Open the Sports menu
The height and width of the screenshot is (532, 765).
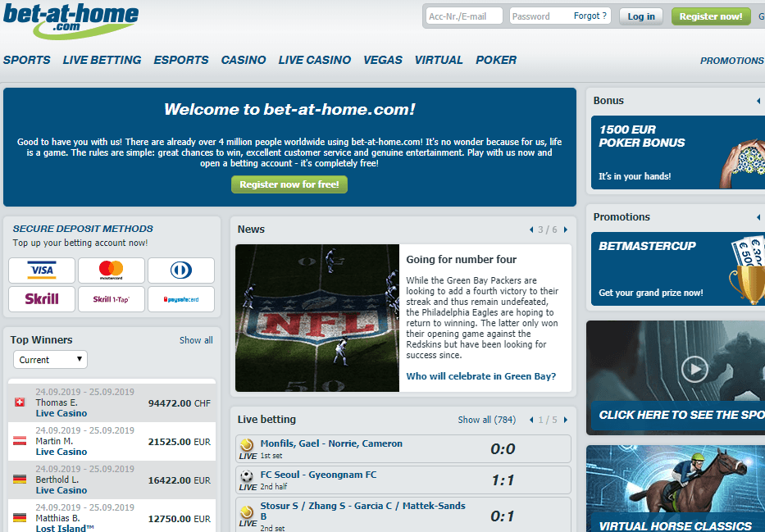27,60
